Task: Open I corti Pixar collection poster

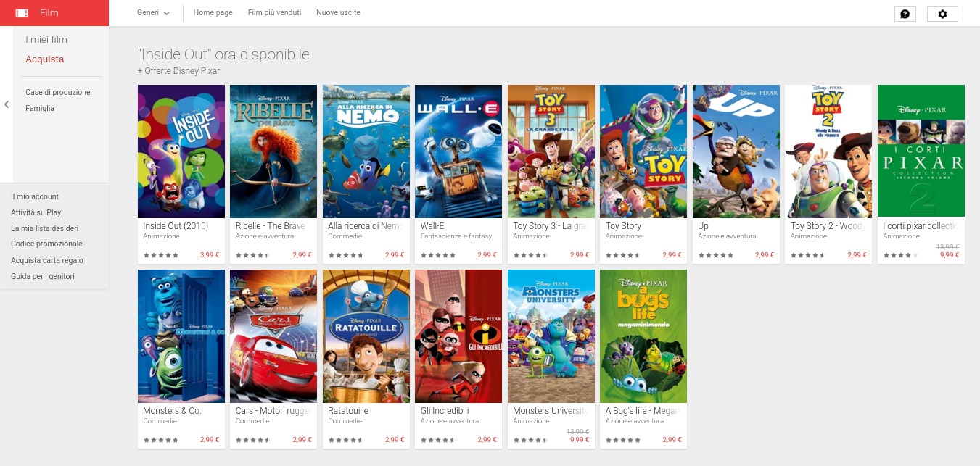Action: [x=921, y=151]
